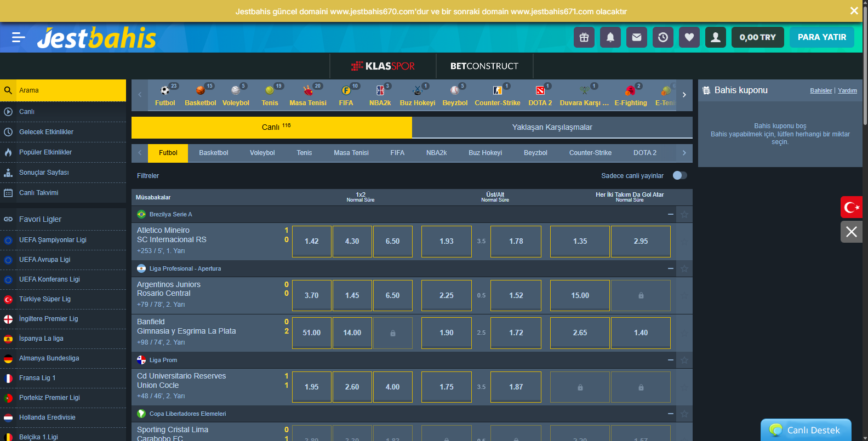868x441 pixels.
Task: Select DOTA 2 icon in top carousel
Action: click(540, 95)
